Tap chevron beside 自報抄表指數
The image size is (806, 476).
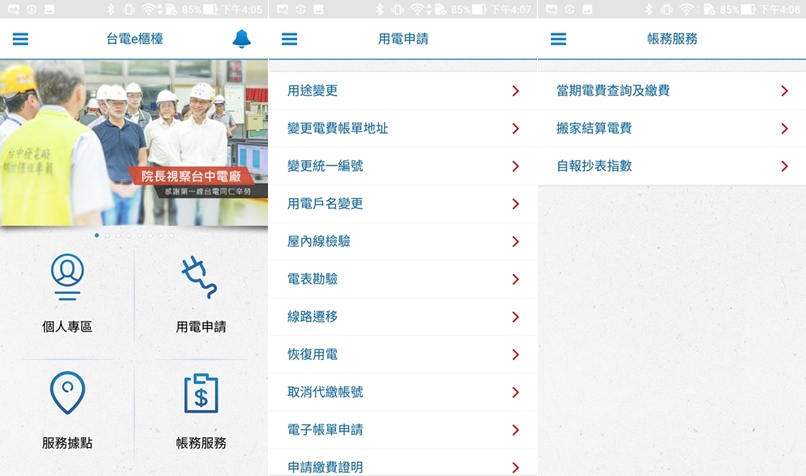coord(784,166)
